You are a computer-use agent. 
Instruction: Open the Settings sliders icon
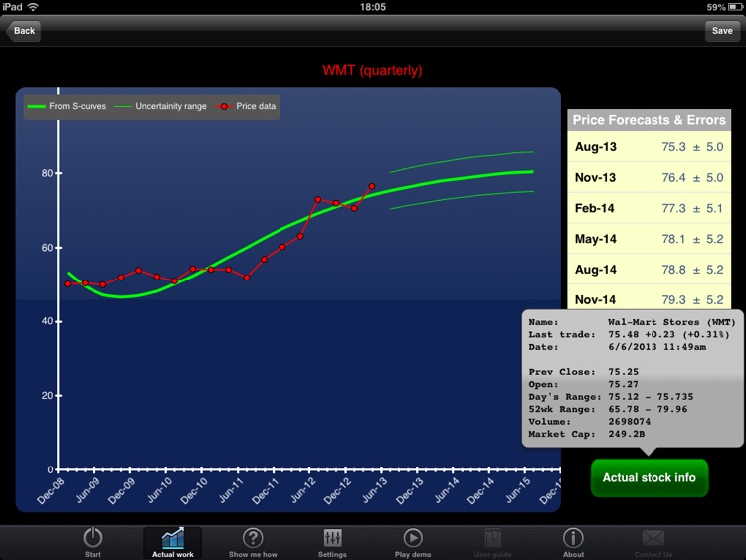(x=332, y=538)
